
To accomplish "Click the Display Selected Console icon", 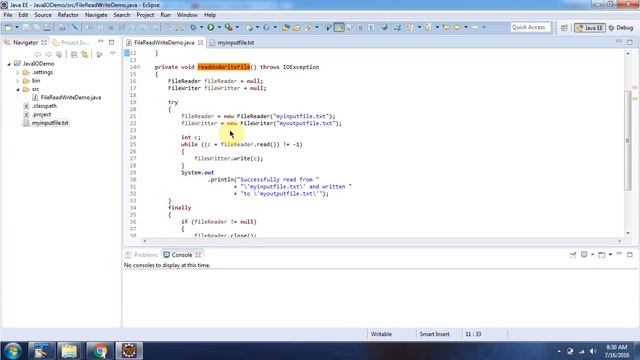I will (x=584, y=255).
